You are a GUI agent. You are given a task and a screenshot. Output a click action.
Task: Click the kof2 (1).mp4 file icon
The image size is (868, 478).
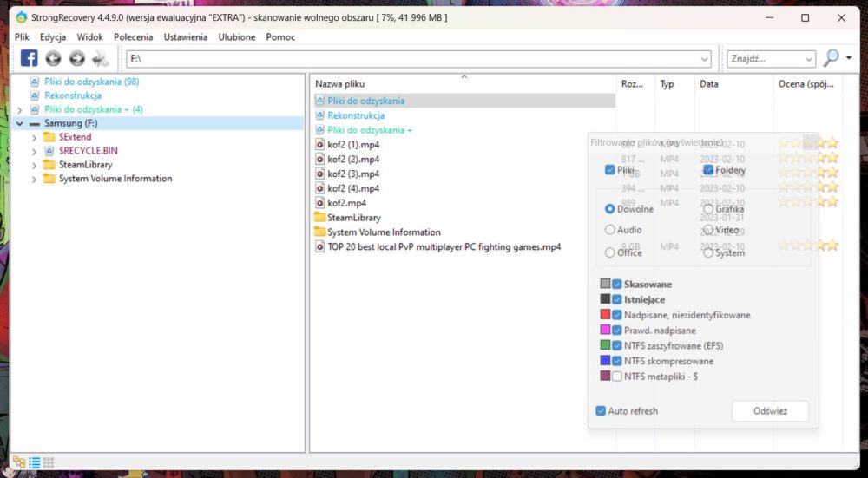[x=320, y=144]
